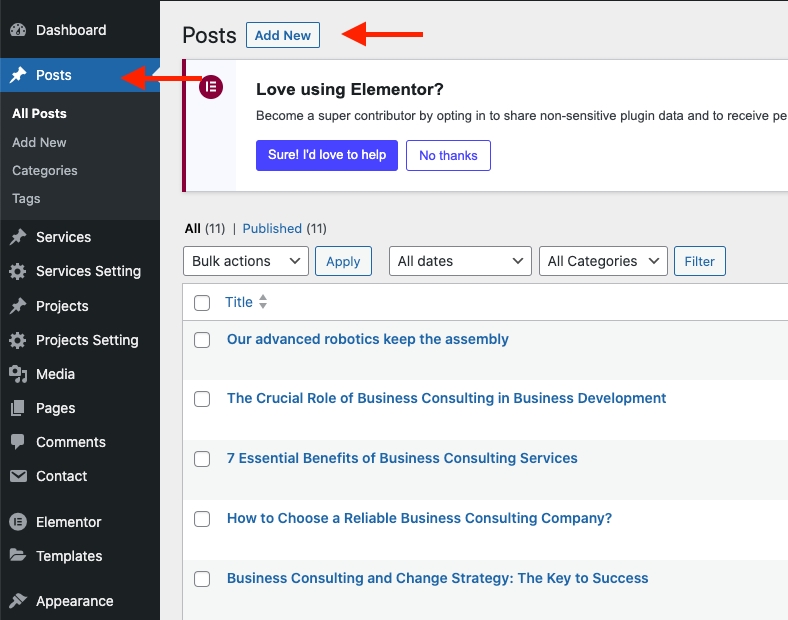Click the Appearance paintbrush icon
This screenshot has width=788, height=620.
[x=17, y=601]
